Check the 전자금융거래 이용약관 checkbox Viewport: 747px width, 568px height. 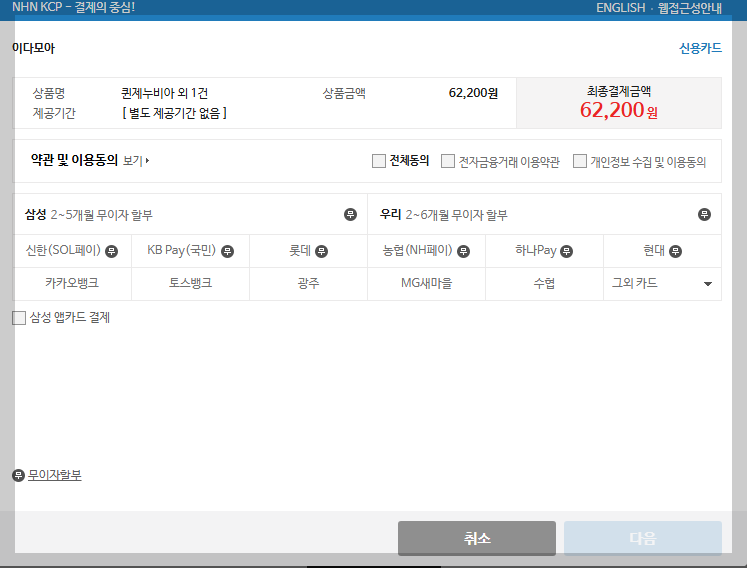pos(448,161)
